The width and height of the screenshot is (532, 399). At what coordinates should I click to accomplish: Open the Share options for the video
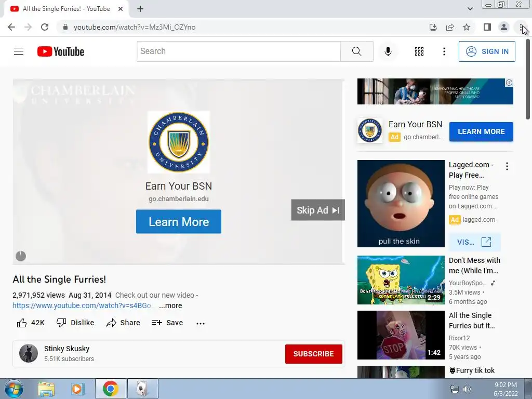123,323
